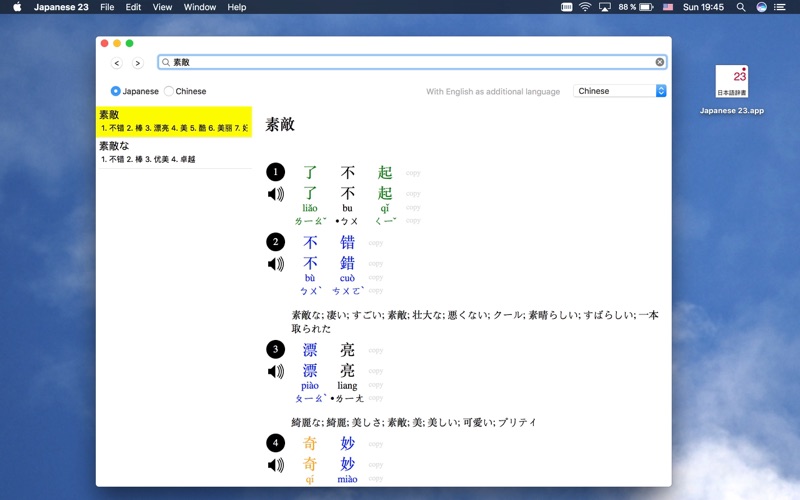Screen dimensions: 800x500
Task: Open the Notification Center list icon
Action: coord(781,7)
